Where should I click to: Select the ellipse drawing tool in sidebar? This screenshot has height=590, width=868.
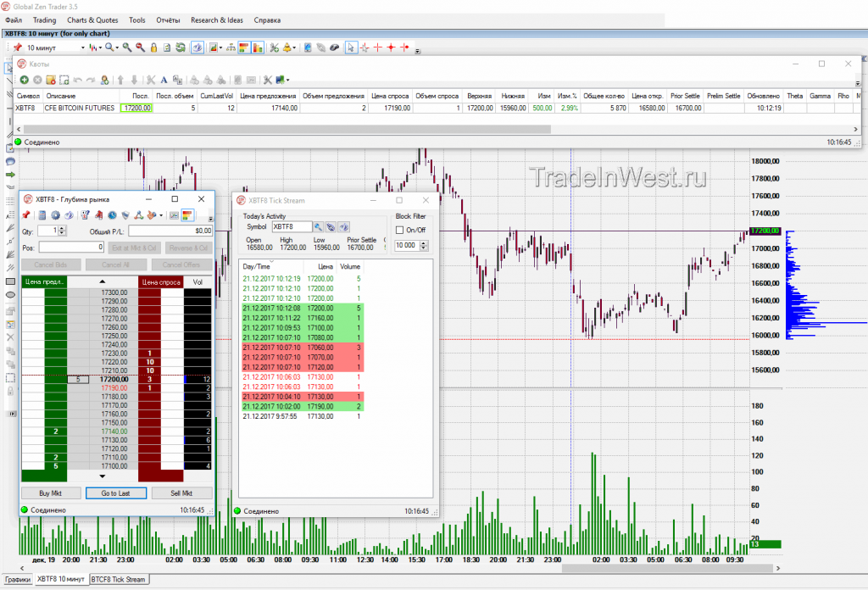click(10, 294)
